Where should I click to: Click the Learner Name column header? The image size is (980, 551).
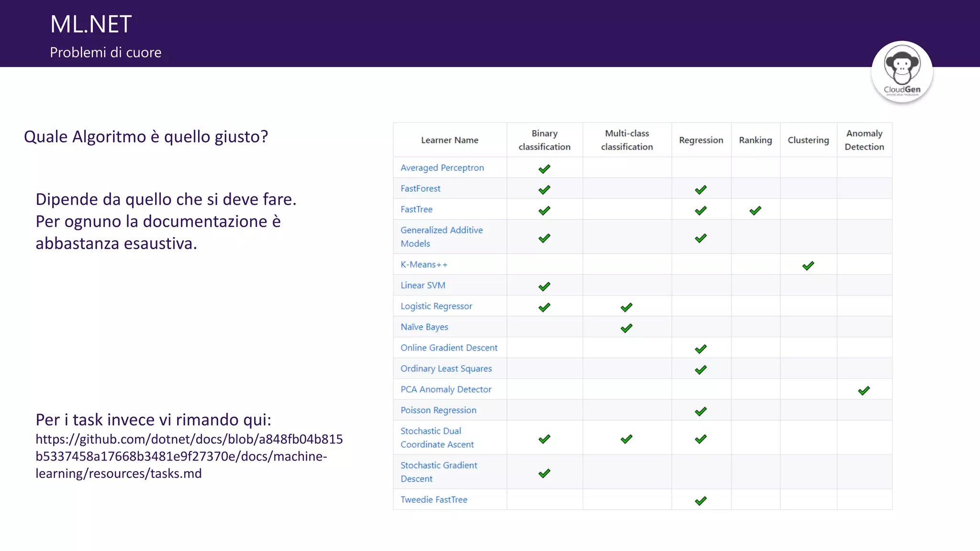tap(449, 140)
